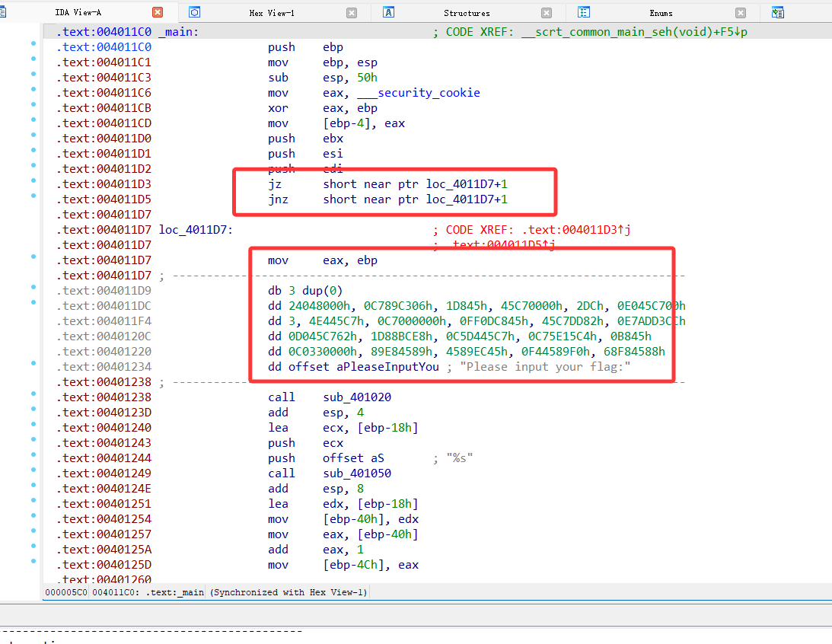This screenshot has width=832, height=644.
Task: Select the 'push ecx' instruction
Action: tap(306, 443)
